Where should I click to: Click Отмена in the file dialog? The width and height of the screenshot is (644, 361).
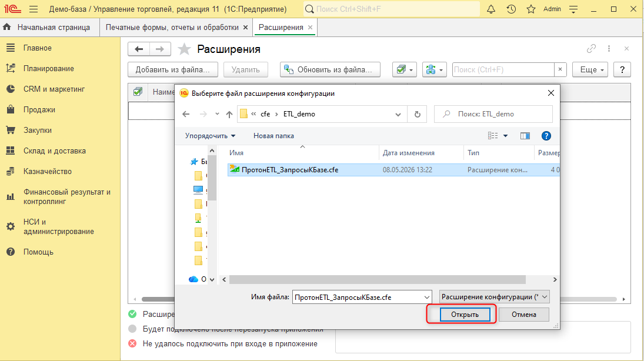tap(523, 315)
